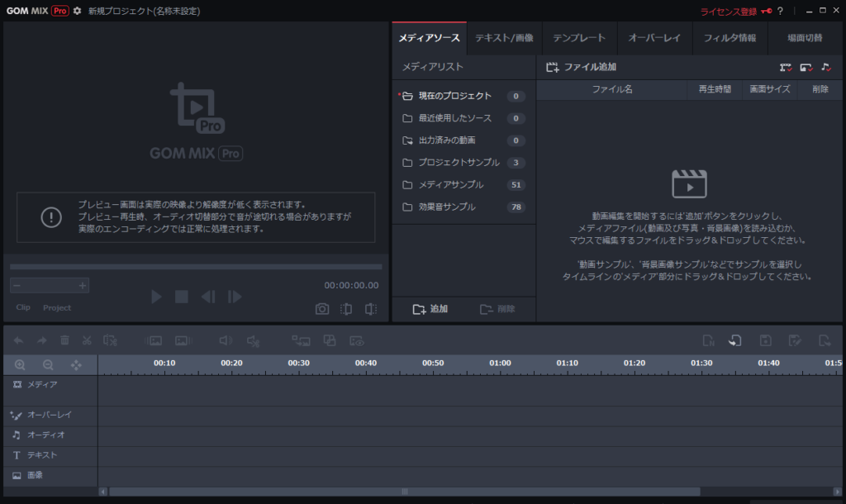The image size is (846, 504).
Task: Sort by 画面サイズ column header
Action: 769,89
